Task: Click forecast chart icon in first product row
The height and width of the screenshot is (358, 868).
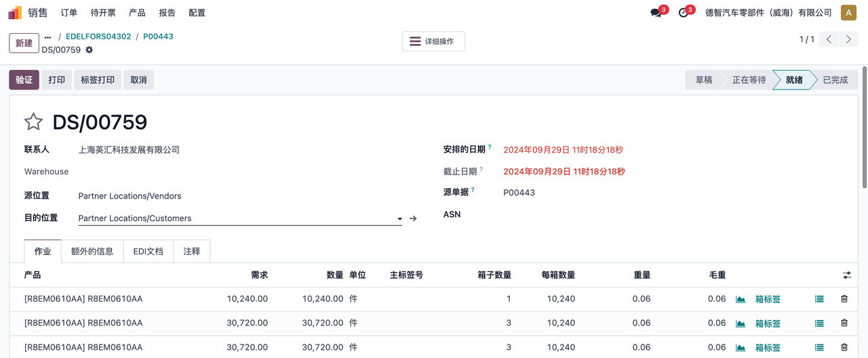Action: (741, 299)
